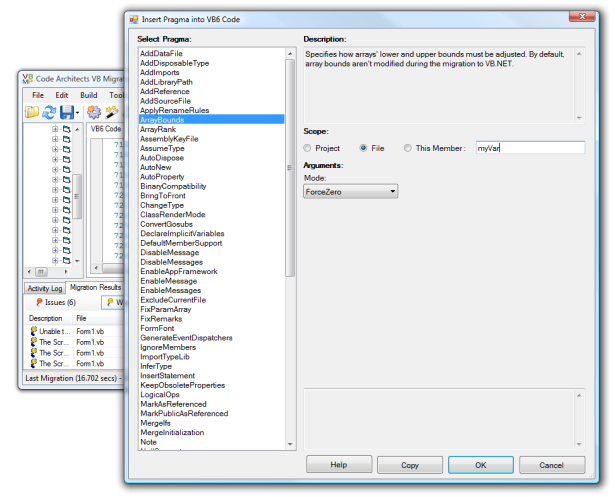Select AddReference pragma

211,91
